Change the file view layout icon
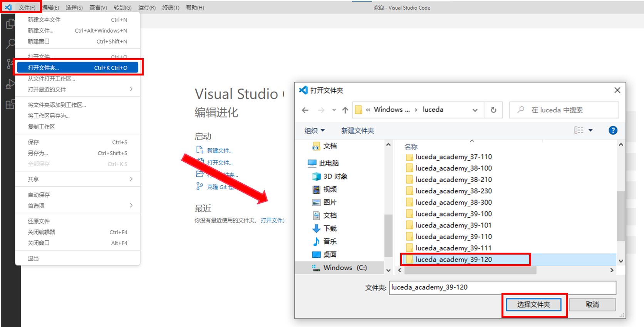644x327 pixels. [x=579, y=130]
